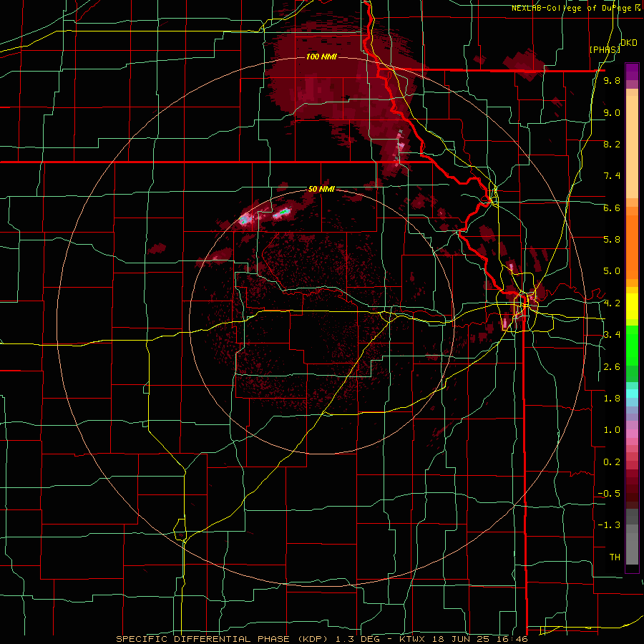Click the 9.8 value on the color scale

pyautogui.click(x=612, y=81)
